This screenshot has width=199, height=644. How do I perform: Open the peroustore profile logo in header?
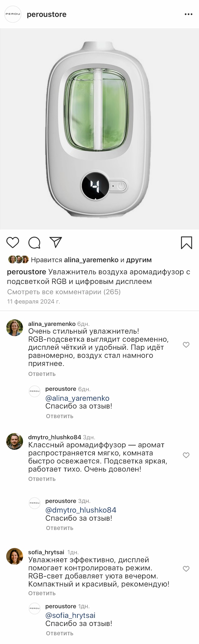[x=13, y=14]
